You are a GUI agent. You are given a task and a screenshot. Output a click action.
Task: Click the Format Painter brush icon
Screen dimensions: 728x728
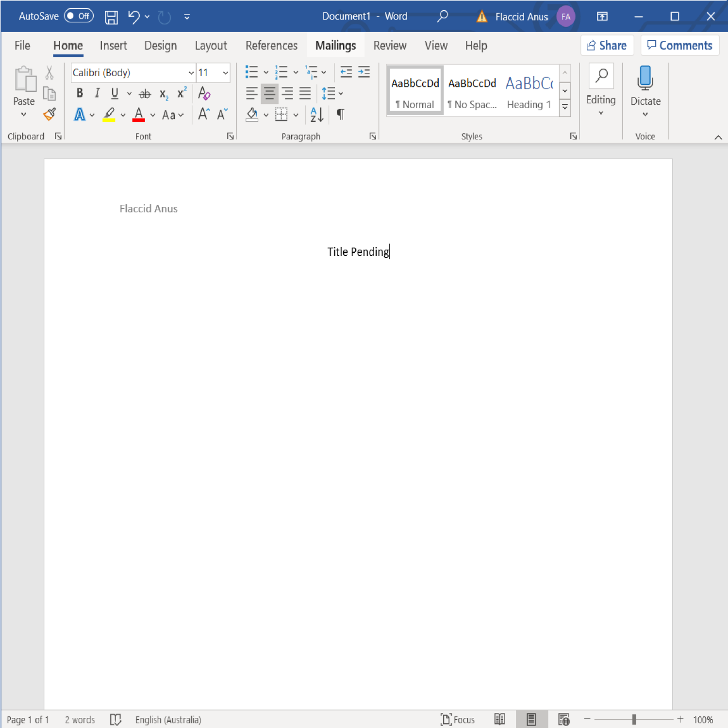[x=50, y=115]
